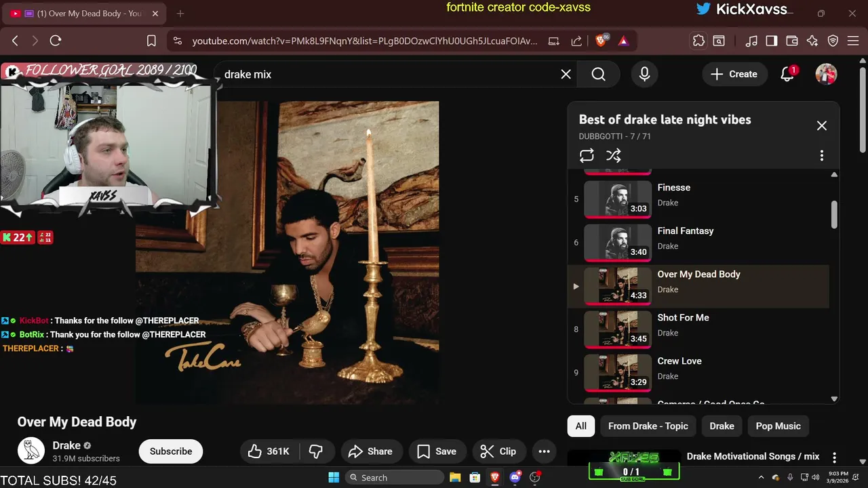
Task: Dislike the video with thumbs down
Action: pos(316,451)
